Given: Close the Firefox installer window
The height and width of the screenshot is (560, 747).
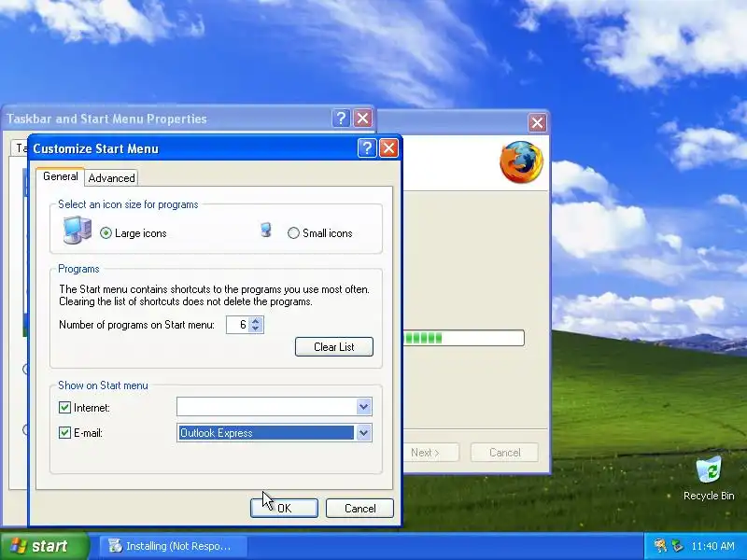Looking at the screenshot, I should [x=537, y=123].
